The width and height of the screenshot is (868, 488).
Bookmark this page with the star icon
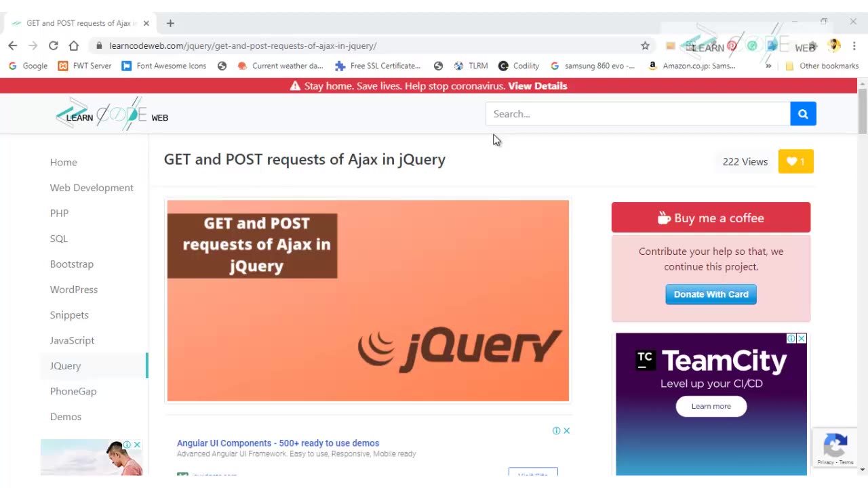(645, 45)
